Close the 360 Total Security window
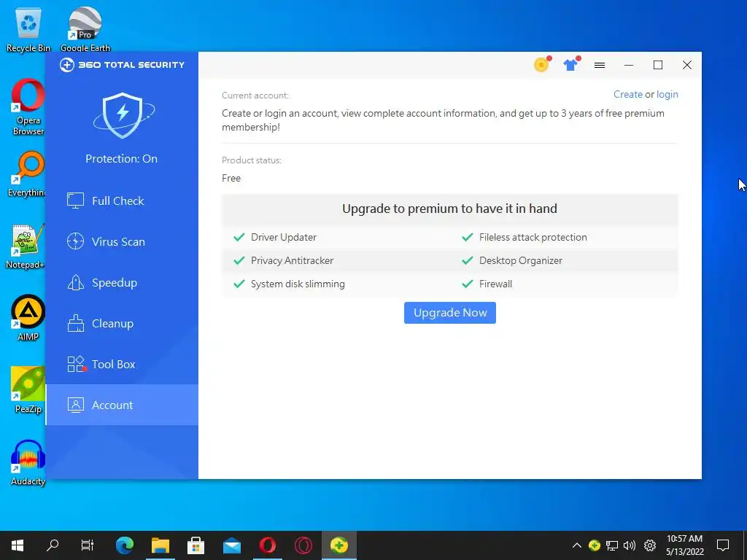Screen dimensions: 747x560 point(687,65)
